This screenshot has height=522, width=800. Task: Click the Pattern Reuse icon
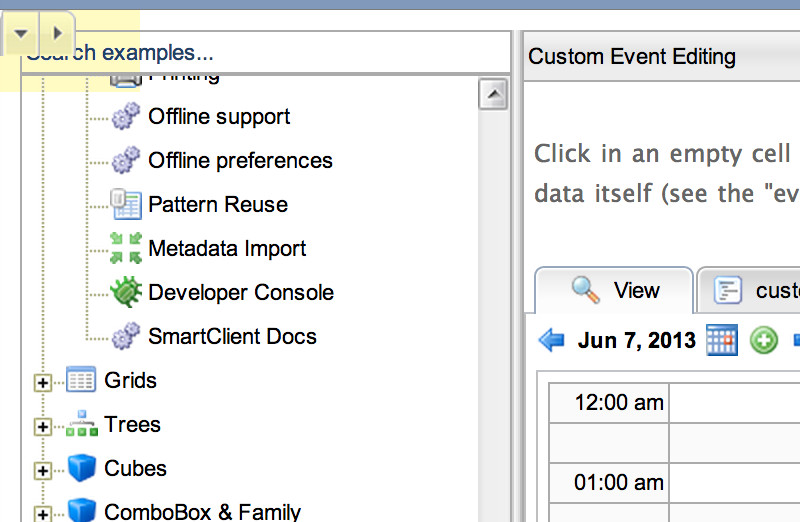pyautogui.click(x=125, y=205)
